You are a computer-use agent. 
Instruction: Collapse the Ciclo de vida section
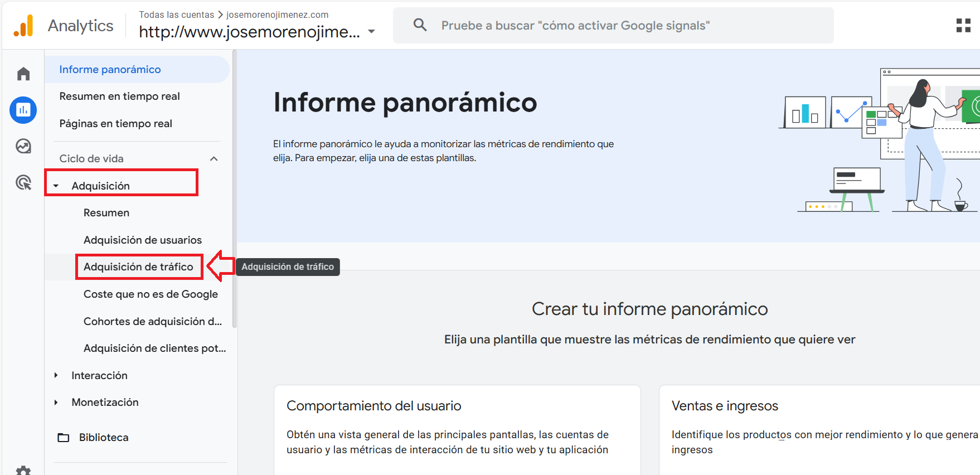214,159
